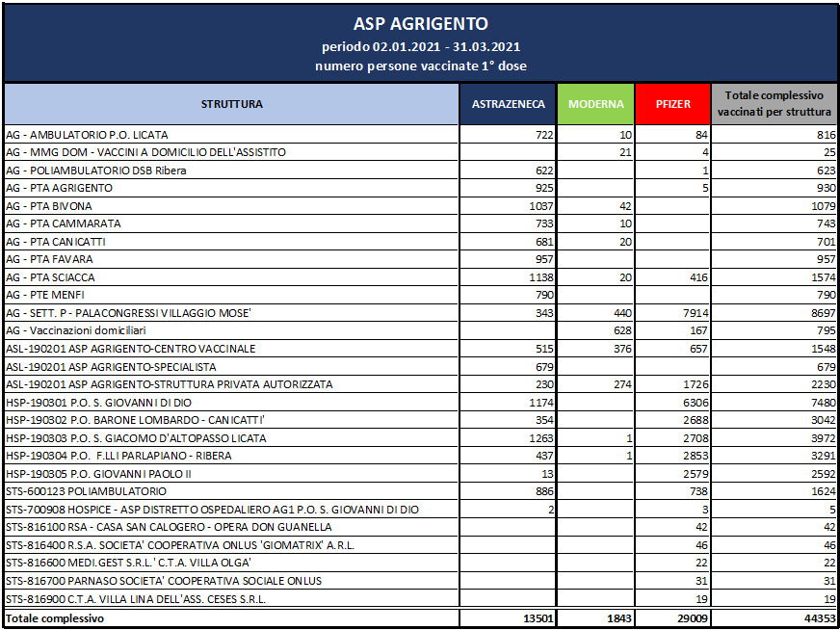Click Pfizer value 6306 for S. Giovanni di Dio
Viewport: 840px width, 630px height.
click(x=697, y=403)
